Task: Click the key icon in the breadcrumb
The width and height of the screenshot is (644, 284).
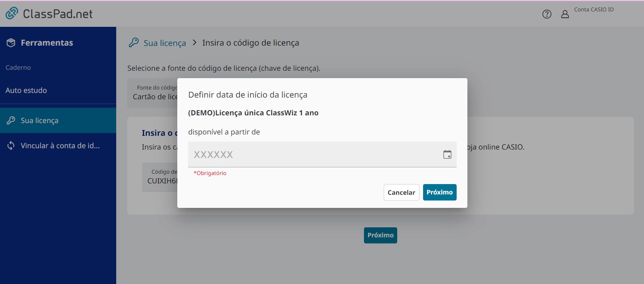Action: point(134,43)
